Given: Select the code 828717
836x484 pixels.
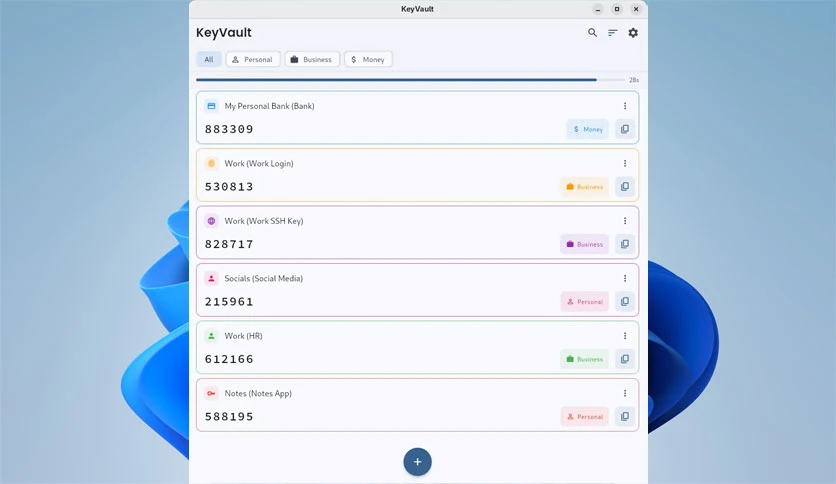Looking at the screenshot, I should coord(229,244).
